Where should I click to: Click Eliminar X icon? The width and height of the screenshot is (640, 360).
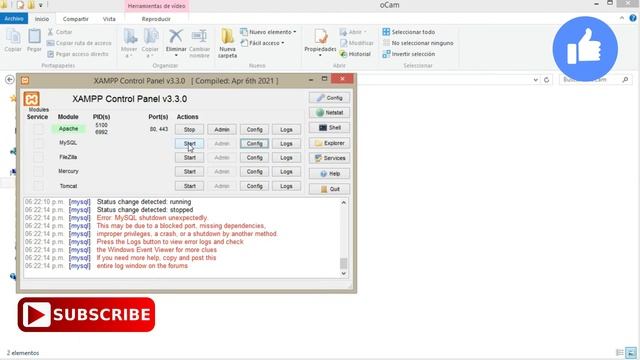coord(176,42)
